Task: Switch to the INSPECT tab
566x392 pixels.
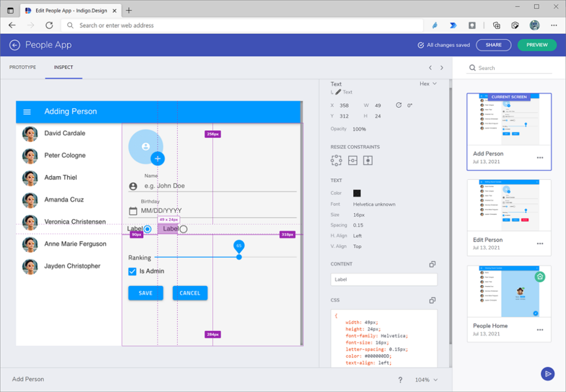Action: (x=64, y=67)
